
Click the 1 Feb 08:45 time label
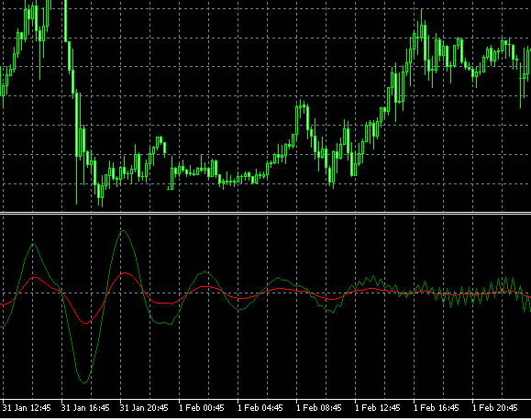(319, 407)
